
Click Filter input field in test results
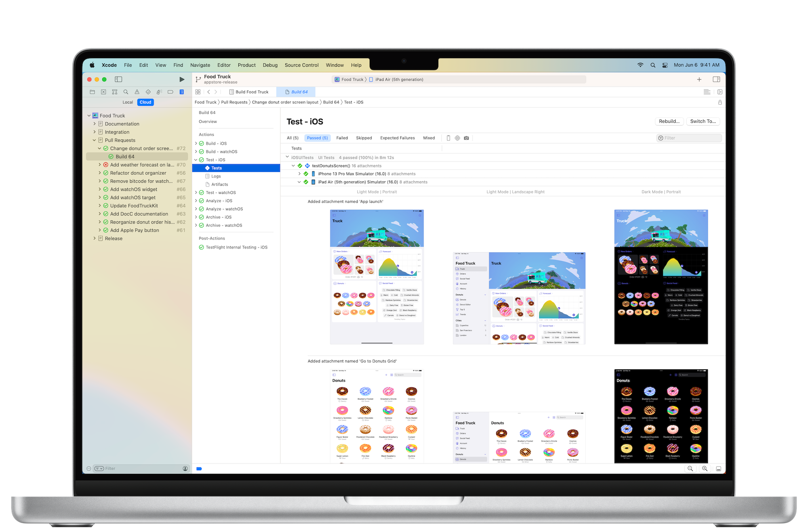pos(686,138)
